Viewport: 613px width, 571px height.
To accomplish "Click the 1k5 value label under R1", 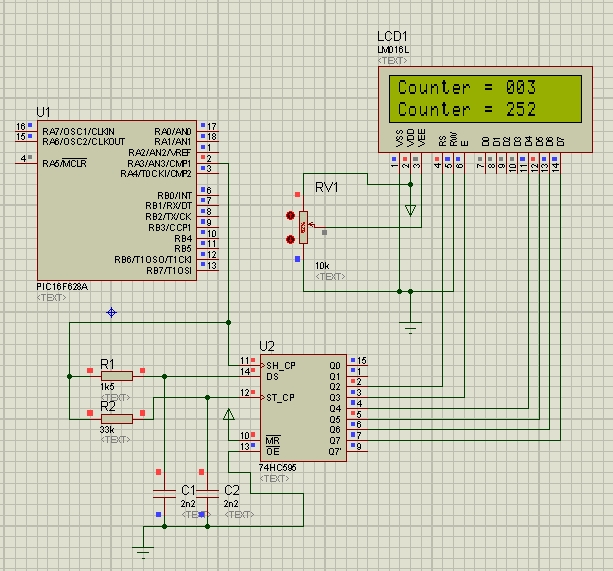I will (x=109, y=387).
